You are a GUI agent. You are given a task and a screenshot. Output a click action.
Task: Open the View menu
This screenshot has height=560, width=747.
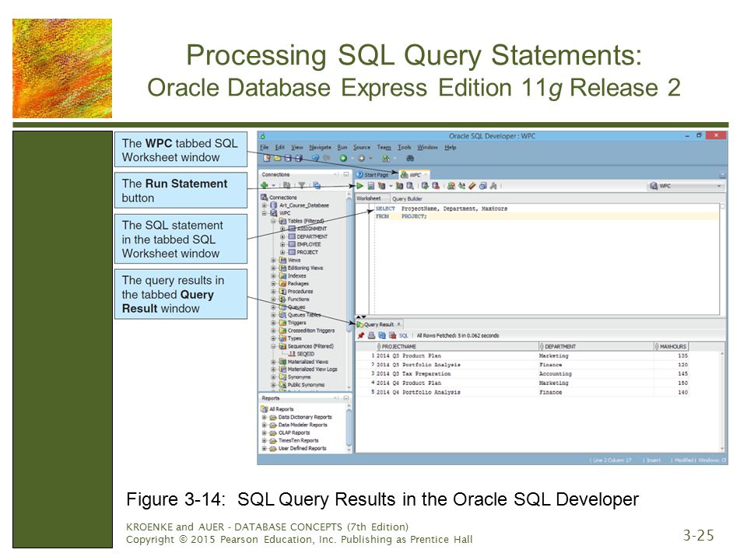[297, 148]
